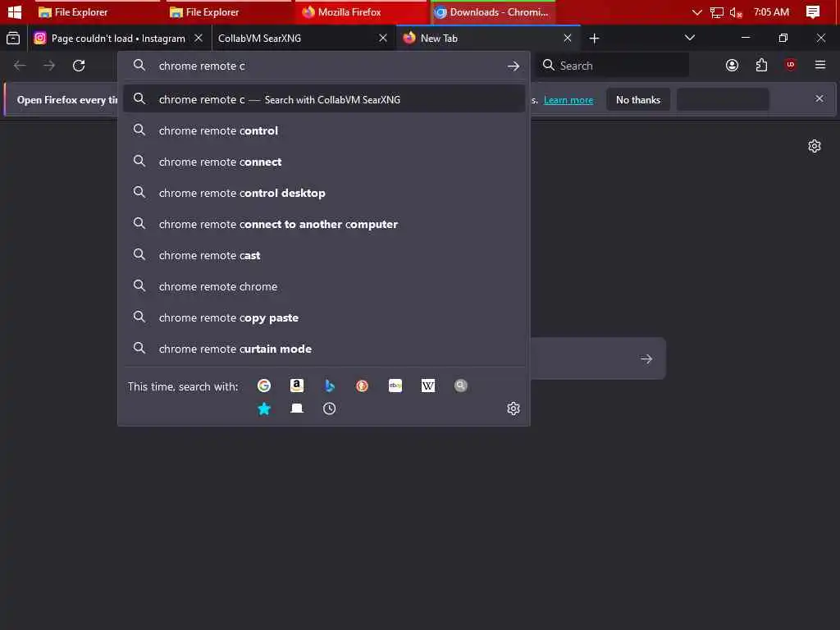Search this time with DuckDuckGo
This screenshot has height=630, width=840.
click(362, 386)
